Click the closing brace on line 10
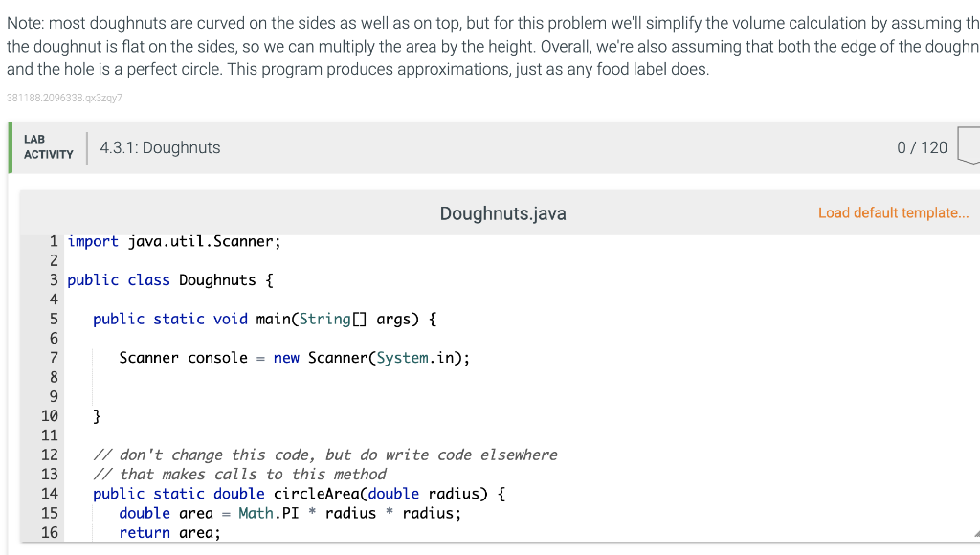Screen dimensions: 980x555 (x=95, y=415)
